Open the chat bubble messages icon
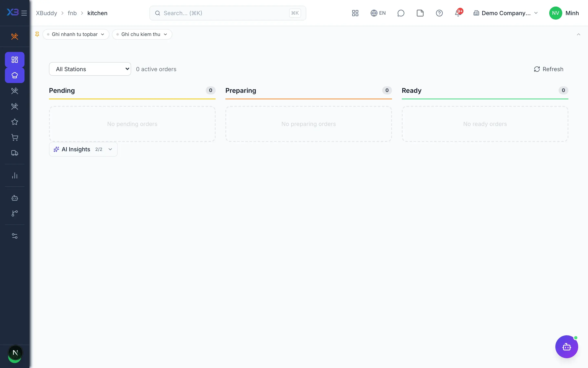Image resolution: width=588 pixels, height=368 pixels. (401, 13)
